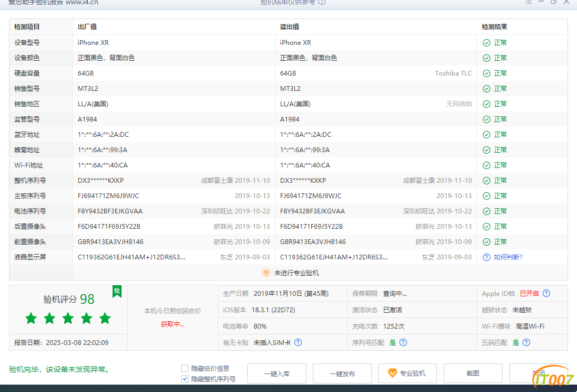Click the 验机评分 98 score
Image resolution: width=577 pixels, height=392 pixels.
(x=69, y=299)
